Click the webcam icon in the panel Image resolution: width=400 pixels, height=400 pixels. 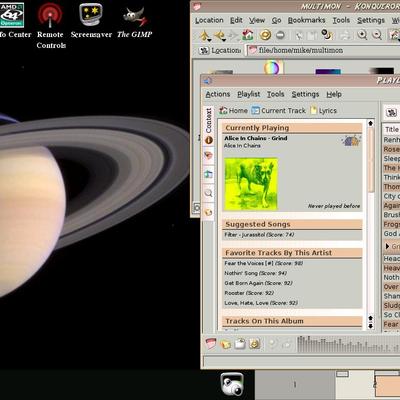(x=232, y=384)
